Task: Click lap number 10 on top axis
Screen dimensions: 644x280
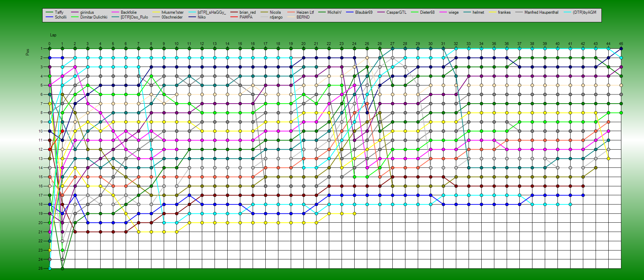Action: (176, 44)
